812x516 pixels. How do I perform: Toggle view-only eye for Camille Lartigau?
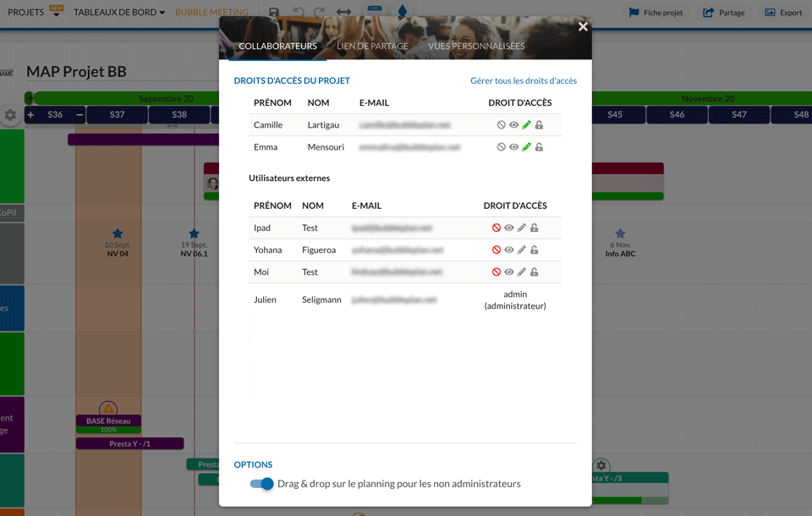coord(513,125)
